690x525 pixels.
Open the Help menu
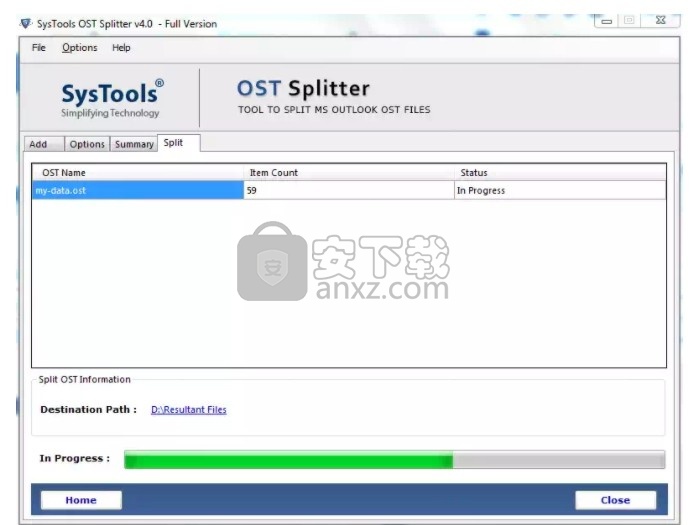pos(121,48)
